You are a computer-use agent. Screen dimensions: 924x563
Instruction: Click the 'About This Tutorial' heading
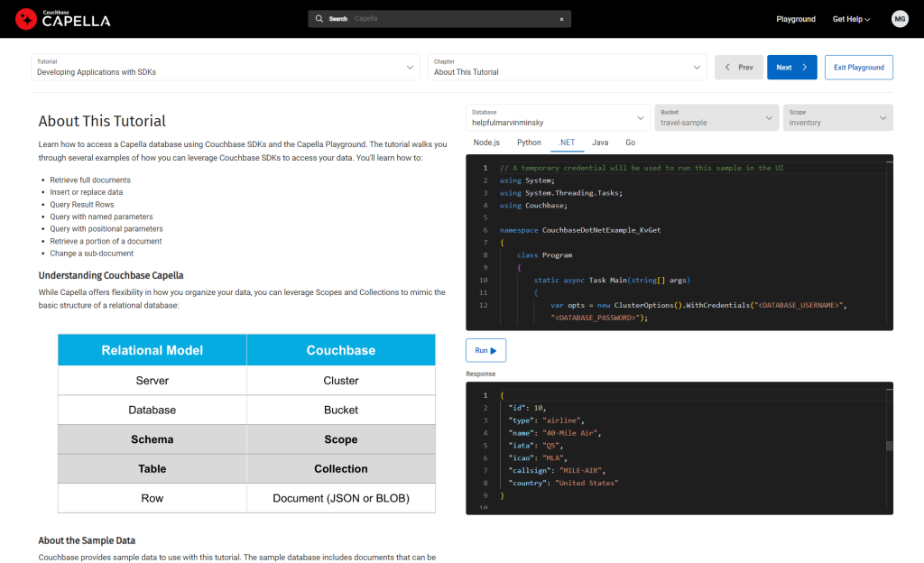click(102, 121)
